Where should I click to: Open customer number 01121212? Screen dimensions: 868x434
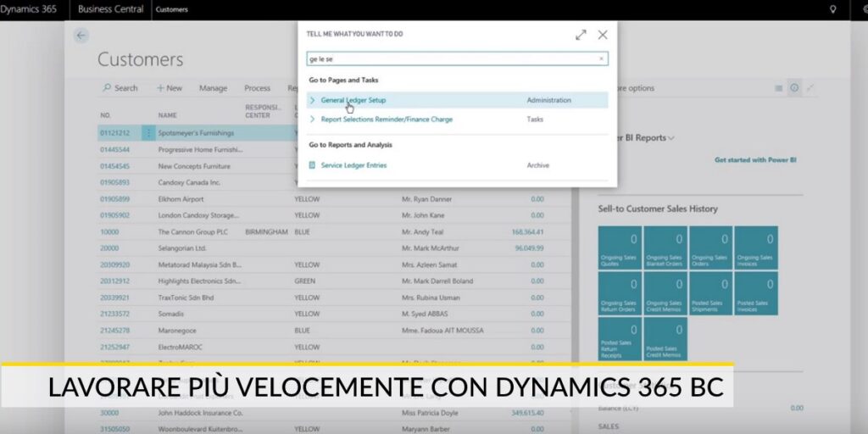coord(114,133)
